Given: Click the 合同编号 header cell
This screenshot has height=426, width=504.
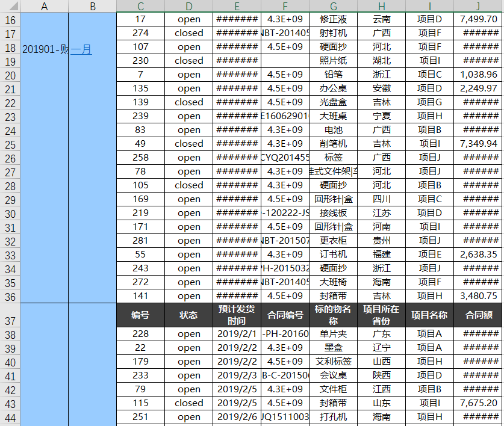Looking at the screenshot, I should [x=285, y=314].
